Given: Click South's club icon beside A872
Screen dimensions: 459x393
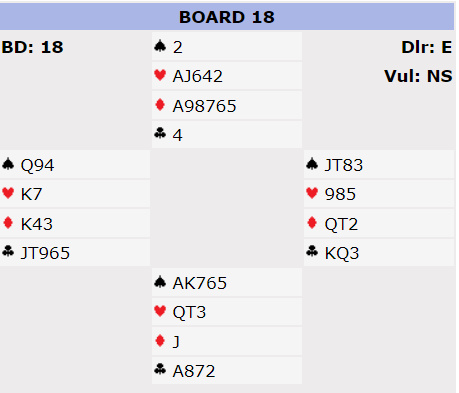Looking at the screenshot, I should click(x=160, y=370).
